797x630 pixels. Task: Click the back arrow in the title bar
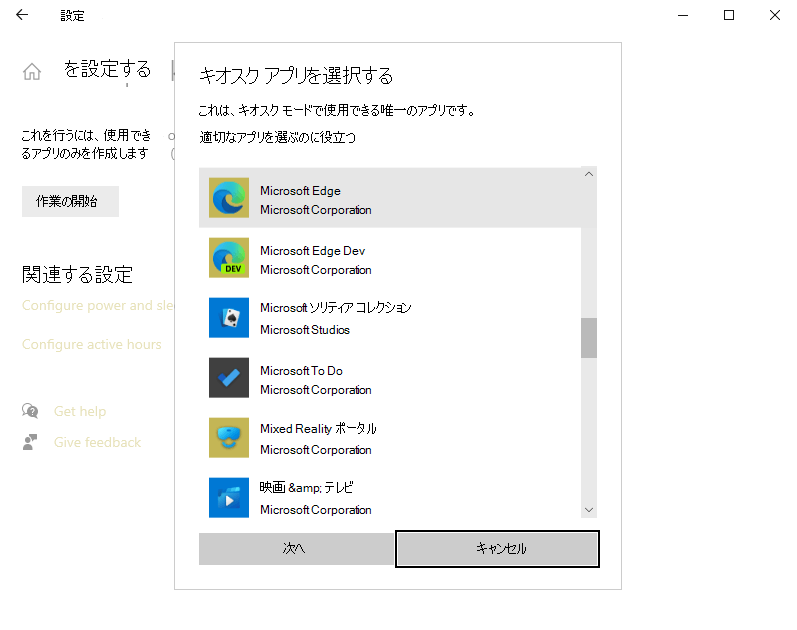(x=22, y=15)
